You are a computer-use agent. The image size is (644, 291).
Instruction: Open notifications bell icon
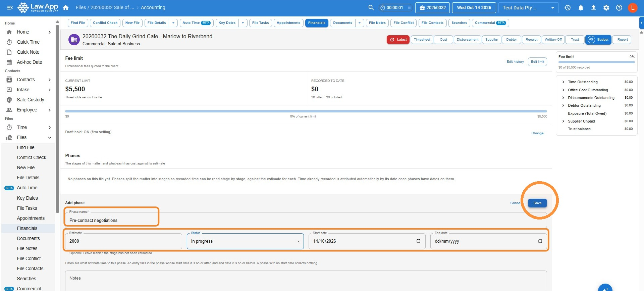(581, 7)
